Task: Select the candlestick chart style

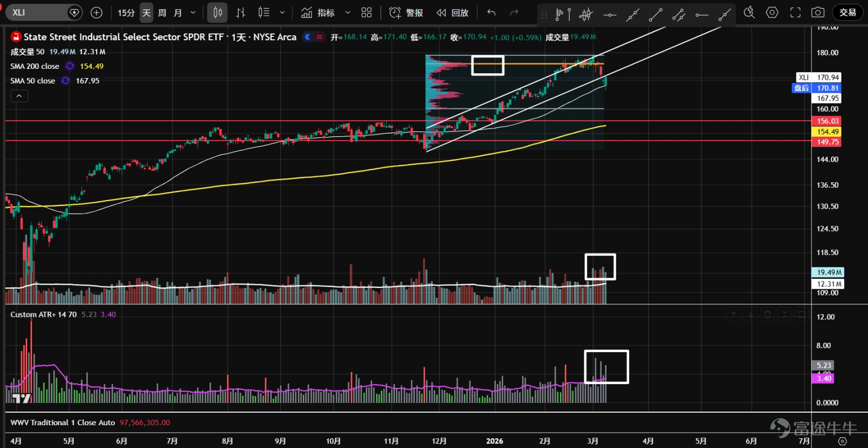Action: [x=218, y=12]
